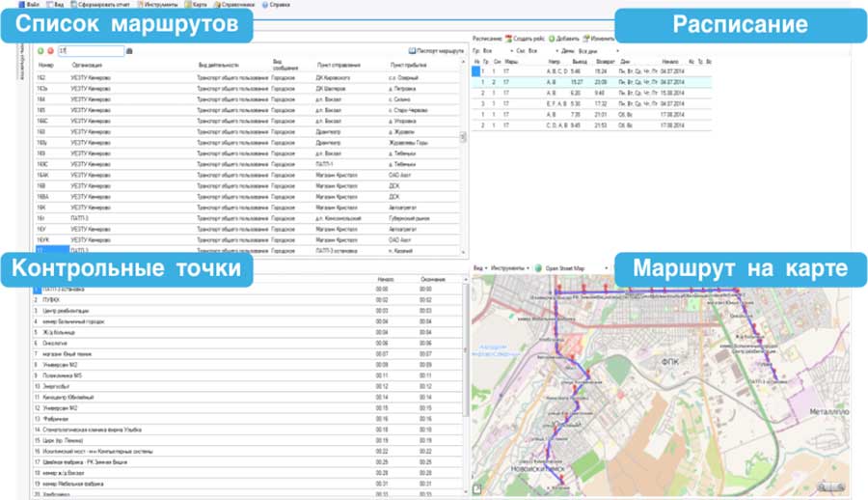
Task: Click the Open Street Map globe icon
Action: pyautogui.click(x=538, y=267)
